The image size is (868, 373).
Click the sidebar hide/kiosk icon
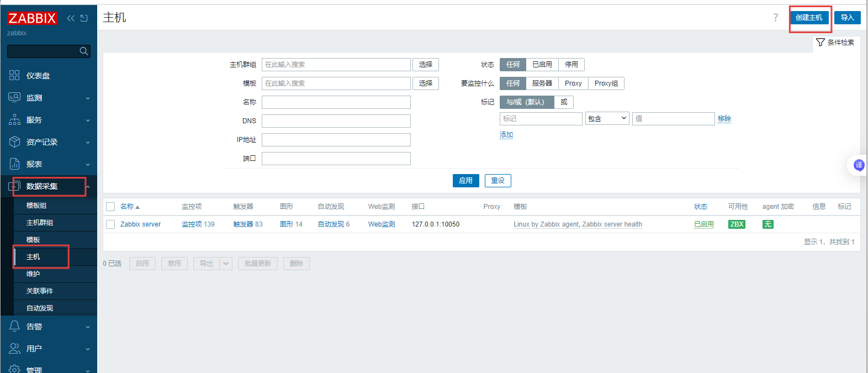[x=84, y=18]
